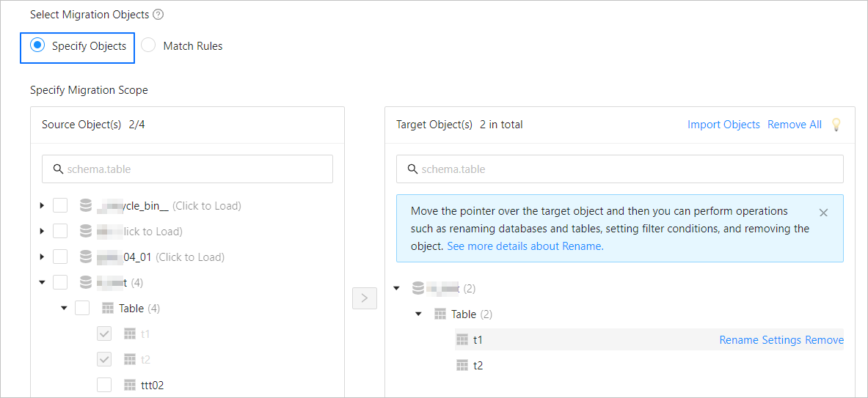Click the target search magnifier icon
868x398 pixels.
412,169
